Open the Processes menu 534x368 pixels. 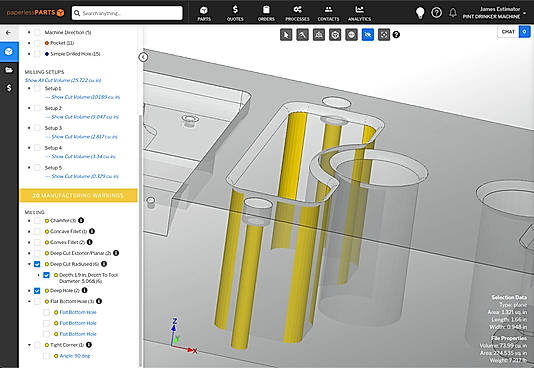click(297, 14)
